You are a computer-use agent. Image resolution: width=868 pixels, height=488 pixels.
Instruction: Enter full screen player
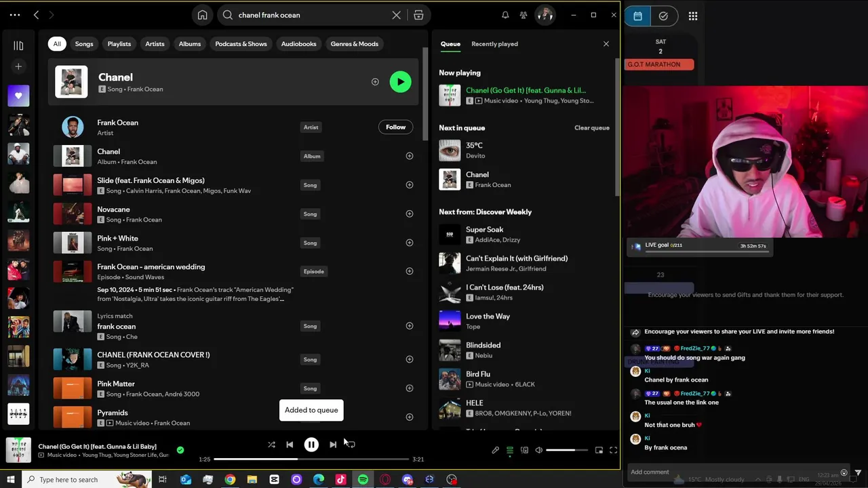coord(614,450)
